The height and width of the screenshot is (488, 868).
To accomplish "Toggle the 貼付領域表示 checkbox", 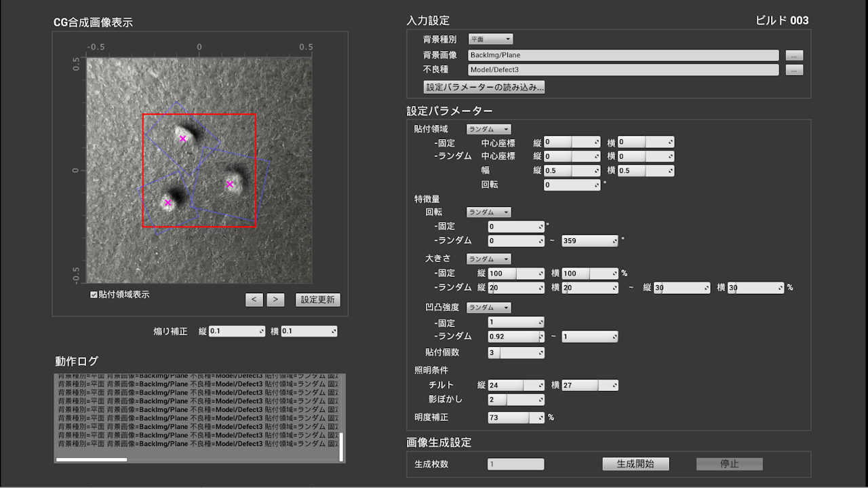I will 94,295.
